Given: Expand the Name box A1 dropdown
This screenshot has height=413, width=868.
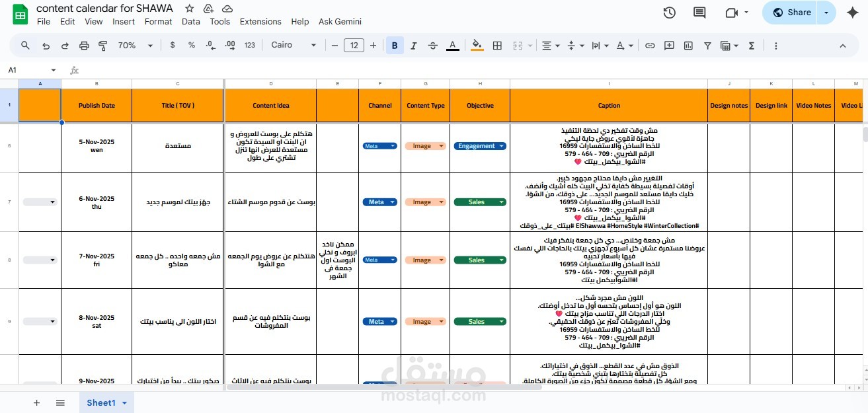Looking at the screenshot, I should 54,70.
